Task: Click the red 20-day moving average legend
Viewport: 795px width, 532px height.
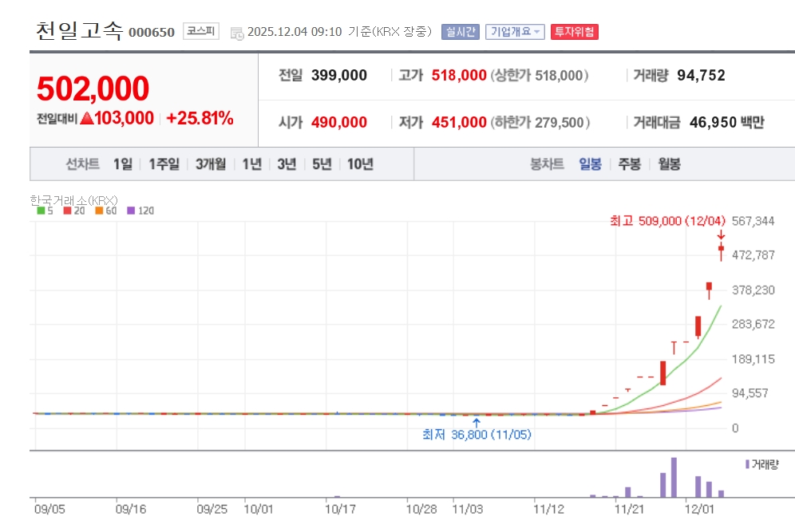Action: pyautogui.click(x=74, y=211)
